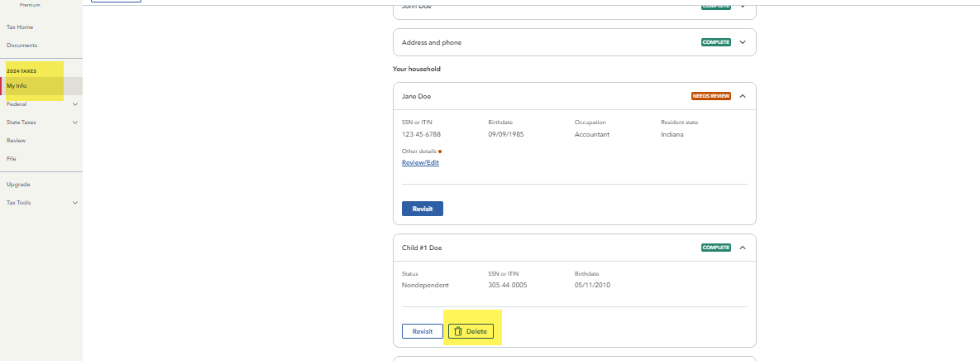980x361 pixels.
Task: Click the Child #1 Doe card title
Action: point(422,248)
